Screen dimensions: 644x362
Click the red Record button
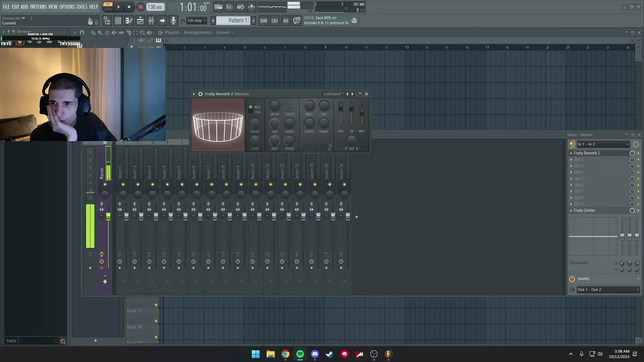pyautogui.click(x=140, y=7)
